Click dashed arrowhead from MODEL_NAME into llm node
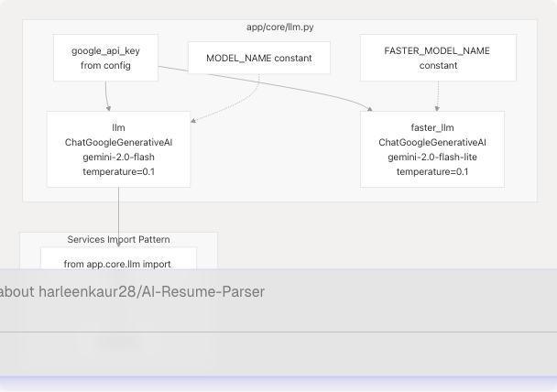This screenshot has height=392, width=557. [193, 119]
